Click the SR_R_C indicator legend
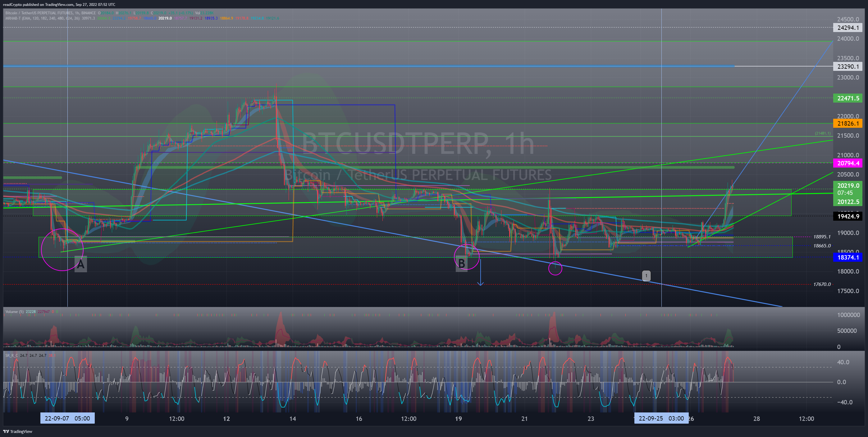 point(11,355)
